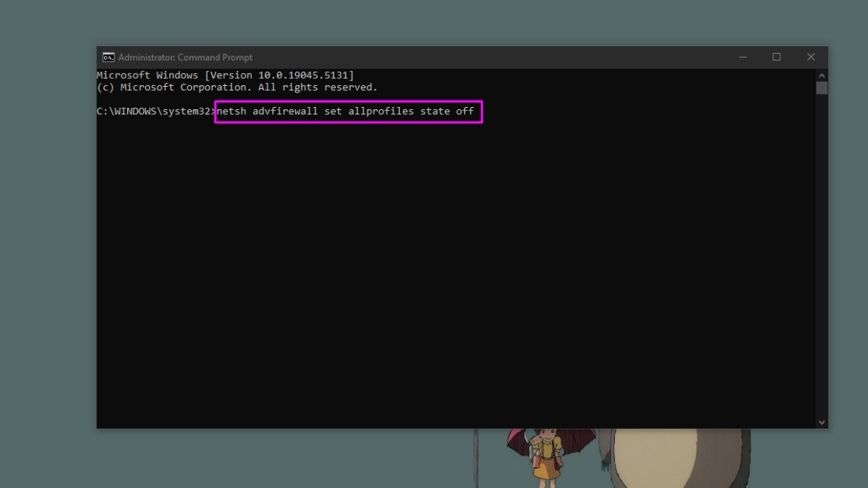The width and height of the screenshot is (868, 488).
Task: Click the netsh advfirewall command text
Action: [x=346, y=111]
